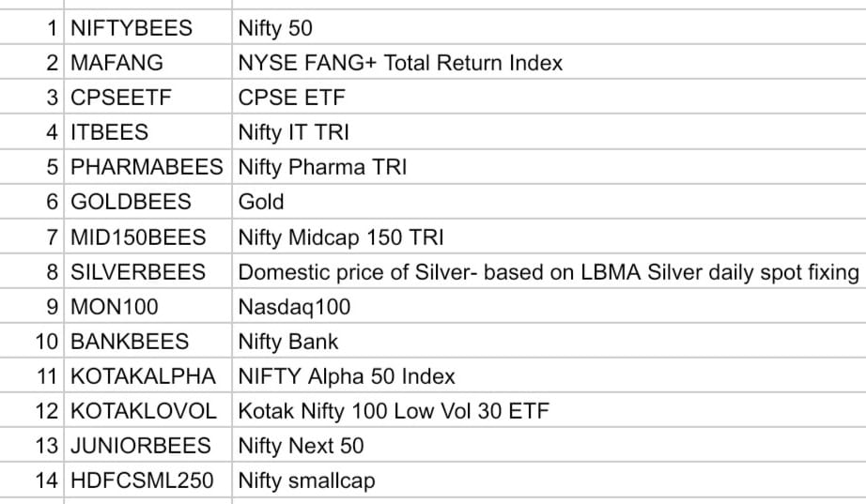This screenshot has width=866, height=504.
Task: Select the MON100 cell
Action: [116, 307]
